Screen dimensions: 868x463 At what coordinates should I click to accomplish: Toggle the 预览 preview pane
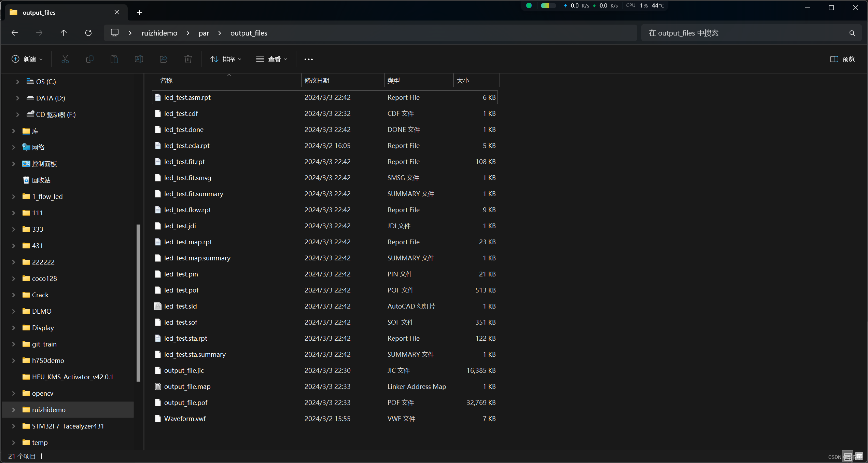click(842, 59)
